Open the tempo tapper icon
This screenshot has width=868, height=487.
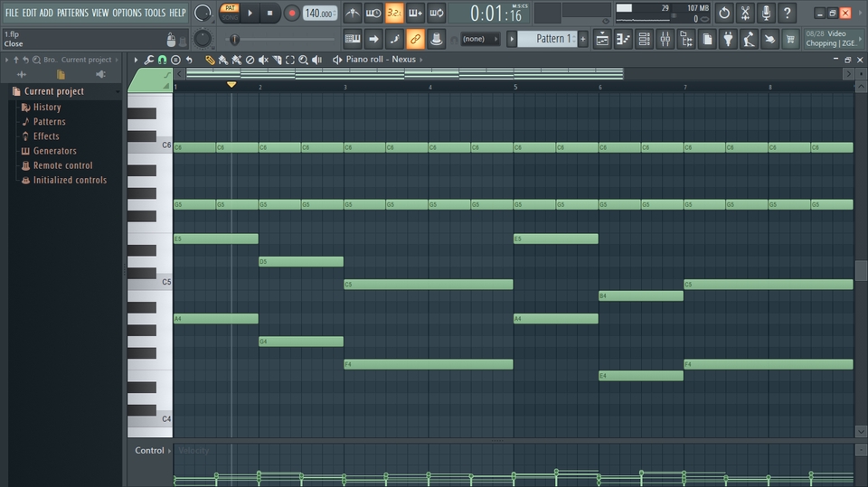(x=749, y=39)
